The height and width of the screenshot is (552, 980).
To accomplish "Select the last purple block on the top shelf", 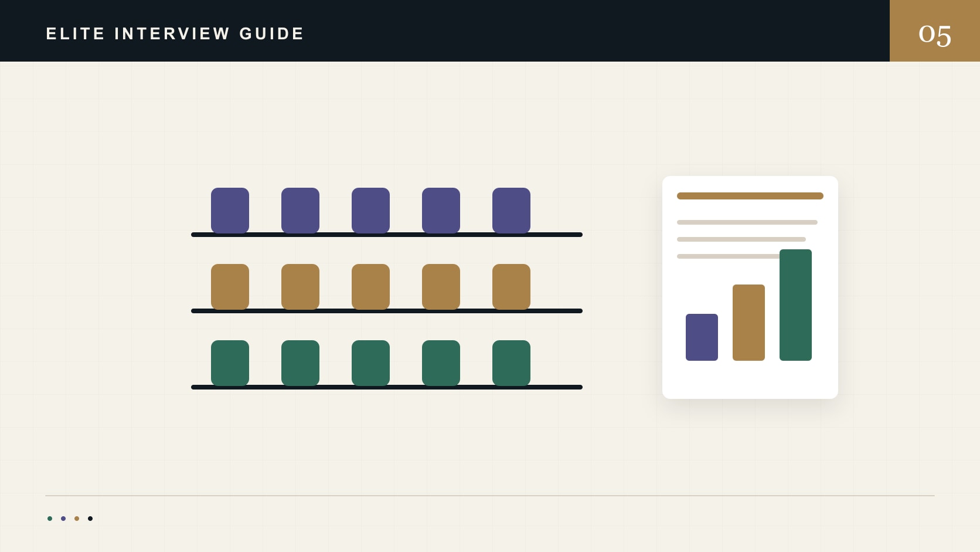I will pos(511,211).
